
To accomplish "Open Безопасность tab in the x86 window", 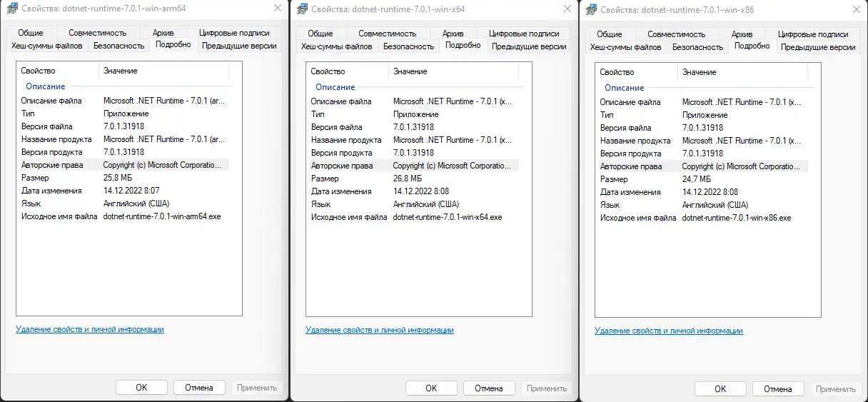I will click(697, 47).
